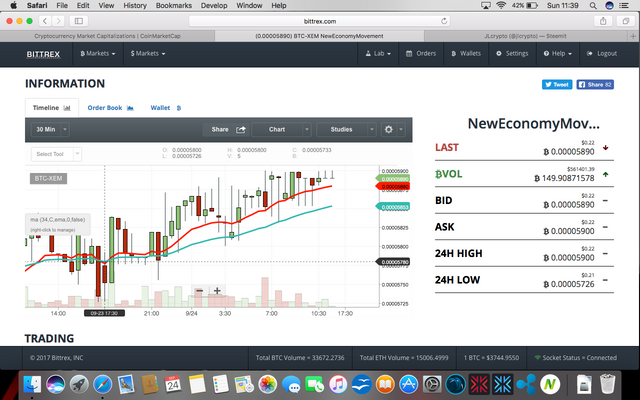Go to the Orders page
The image size is (640, 400).
[421, 53]
